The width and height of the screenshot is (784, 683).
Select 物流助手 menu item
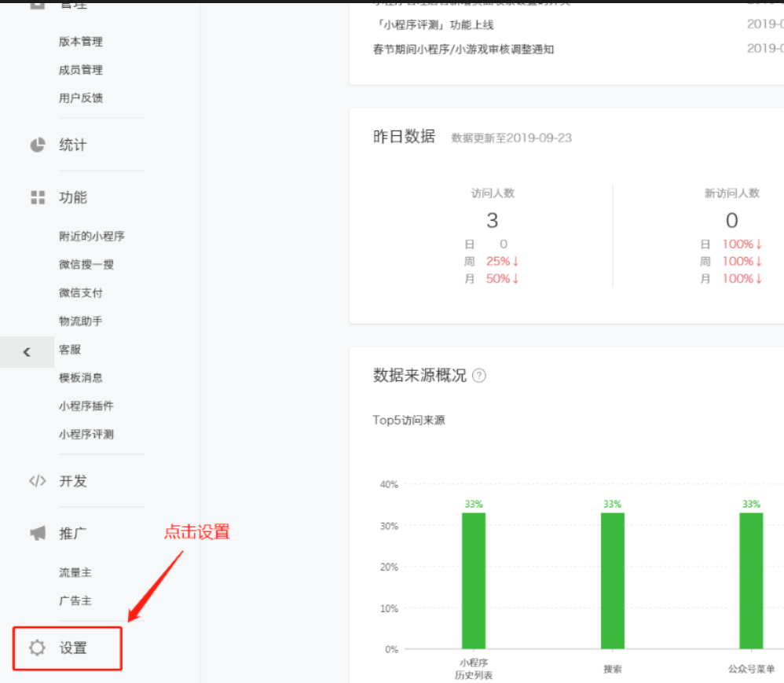(81, 321)
